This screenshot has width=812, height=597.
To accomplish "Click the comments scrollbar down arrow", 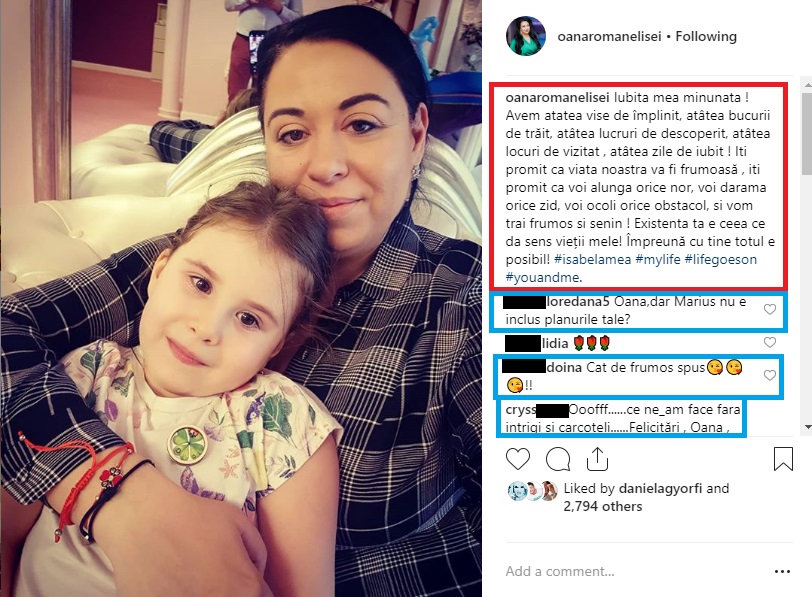I will point(807,427).
